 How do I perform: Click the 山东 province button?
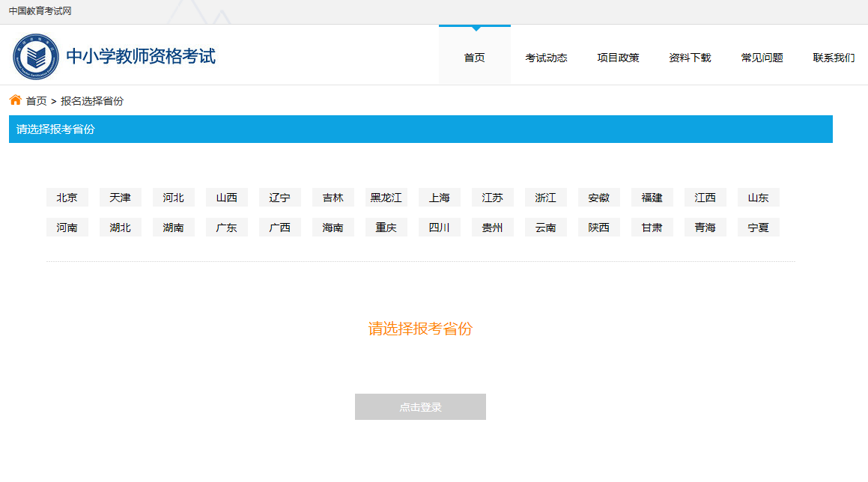click(758, 198)
